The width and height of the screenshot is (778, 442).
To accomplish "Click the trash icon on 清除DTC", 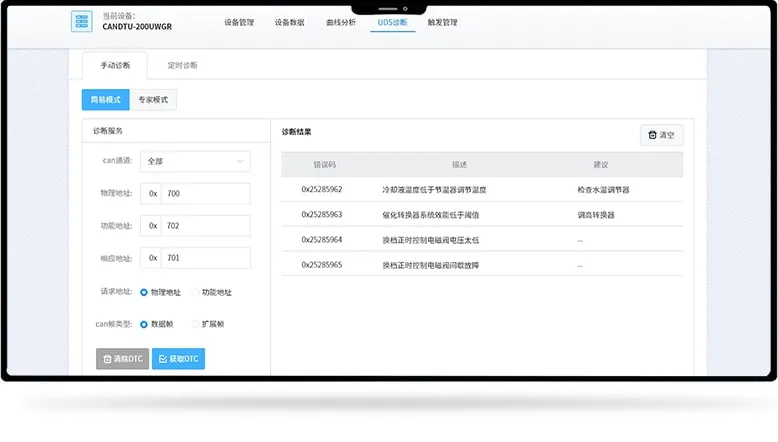I will 108,359.
